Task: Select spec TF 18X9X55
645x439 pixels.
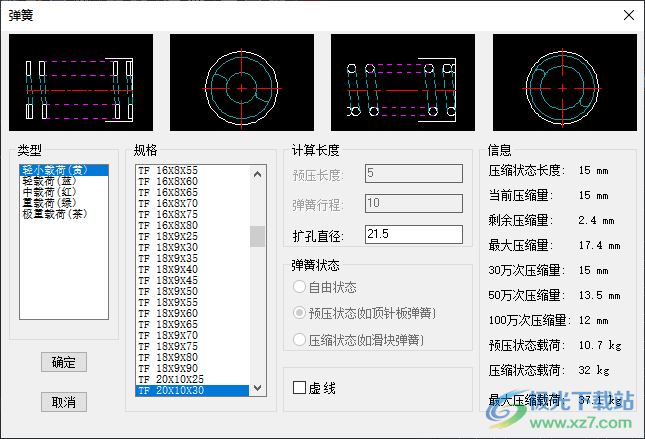Action: point(193,302)
